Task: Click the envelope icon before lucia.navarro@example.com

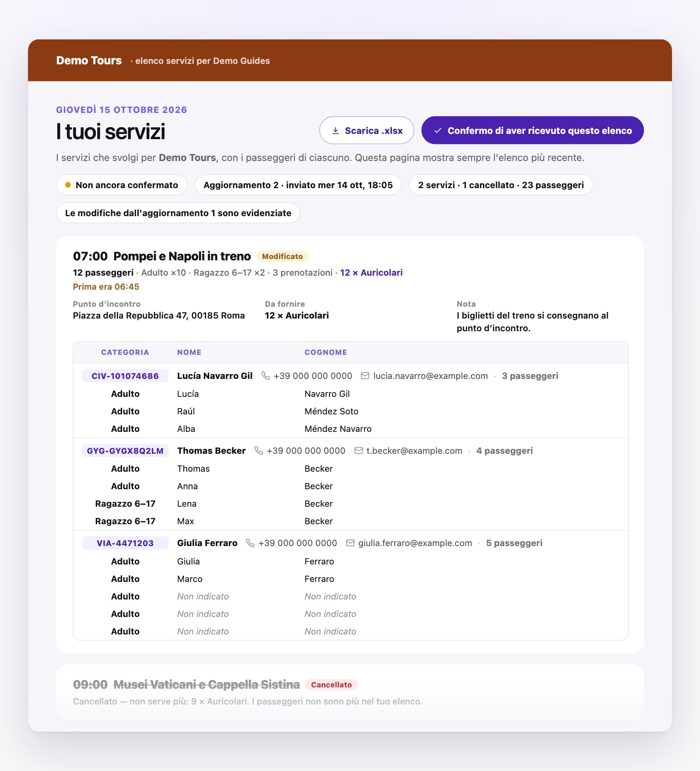Action: coord(365,376)
